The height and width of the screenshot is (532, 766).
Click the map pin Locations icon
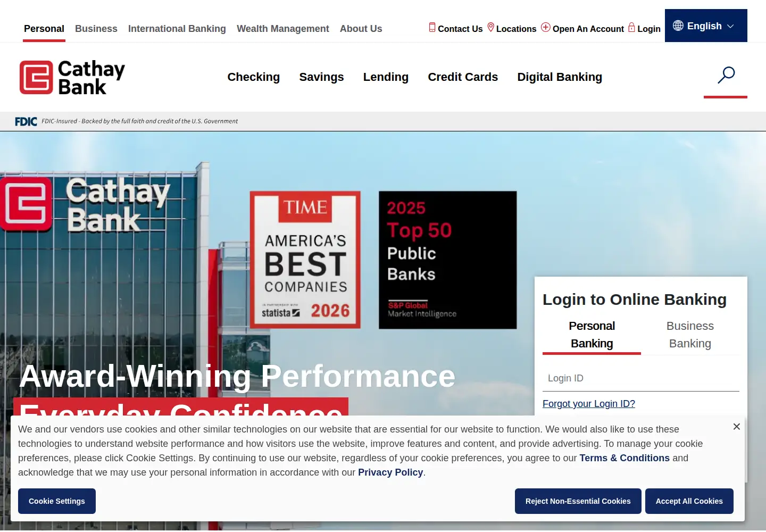pos(491,27)
